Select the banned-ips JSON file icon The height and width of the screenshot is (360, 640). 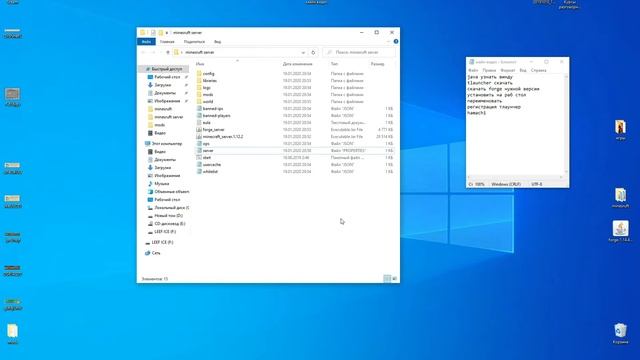click(199, 109)
